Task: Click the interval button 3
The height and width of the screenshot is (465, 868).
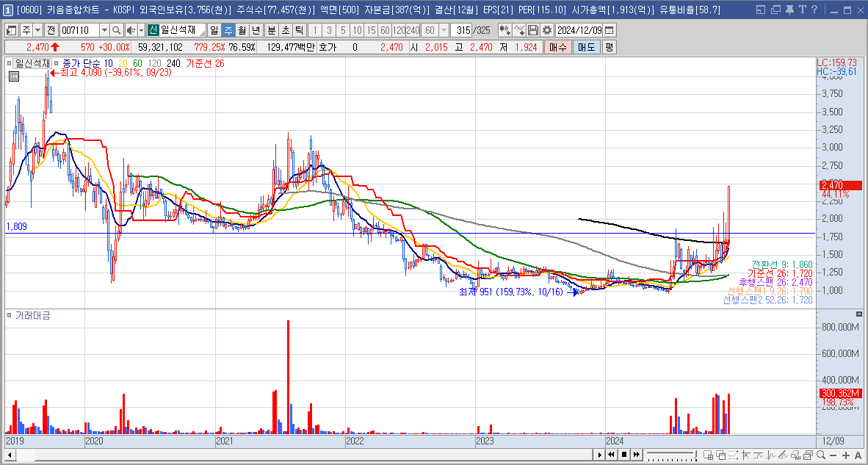Action: click(330, 30)
